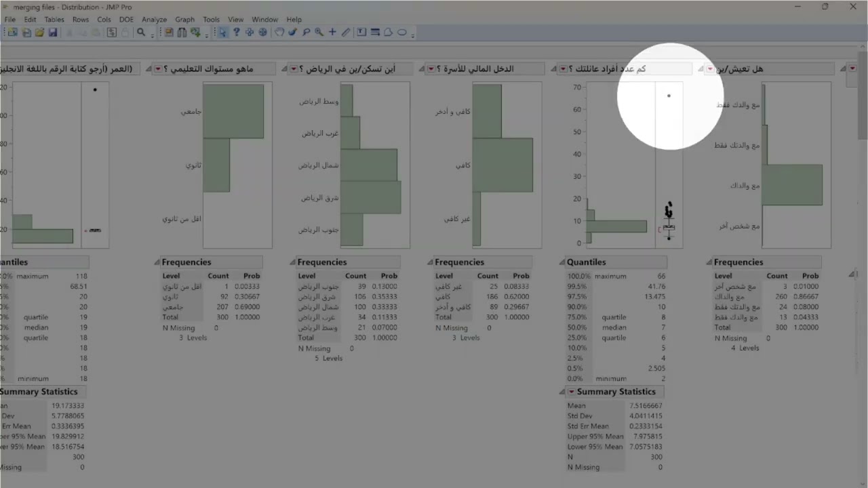
Task: Click the Save disk icon
Action: (x=52, y=32)
